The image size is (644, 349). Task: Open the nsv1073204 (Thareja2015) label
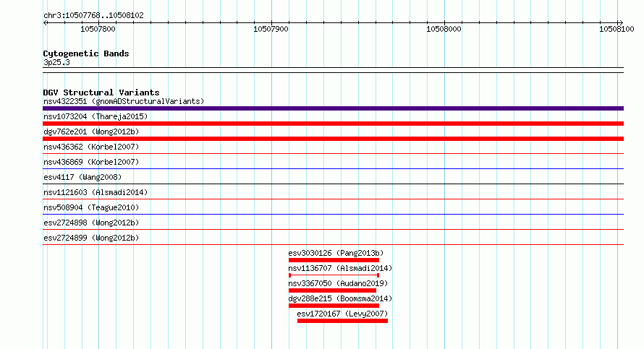(96, 116)
